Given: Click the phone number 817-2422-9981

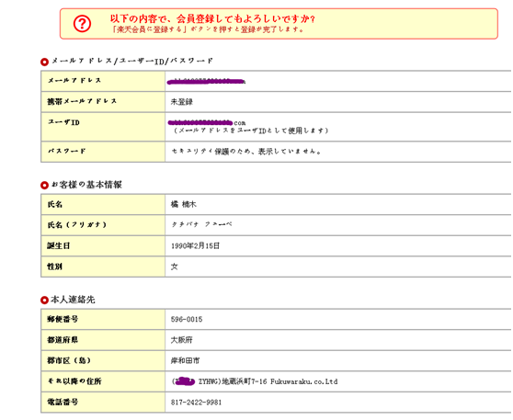Looking at the screenshot, I should coord(196,402).
